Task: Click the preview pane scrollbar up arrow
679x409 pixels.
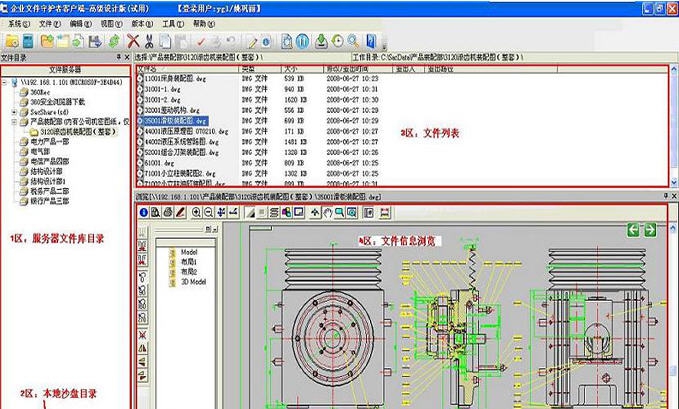Action: pyautogui.click(x=674, y=228)
